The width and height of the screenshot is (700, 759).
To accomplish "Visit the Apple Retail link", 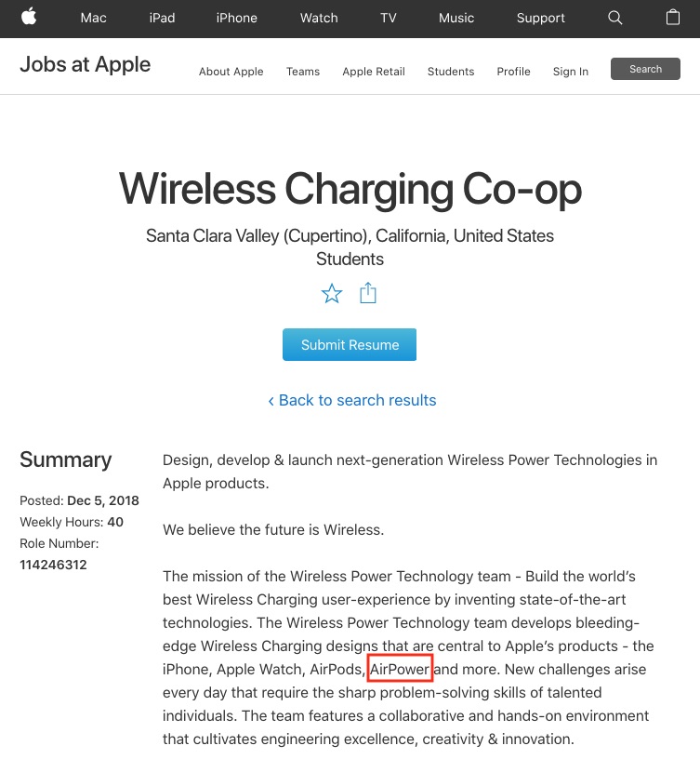I will tap(374, 72).
